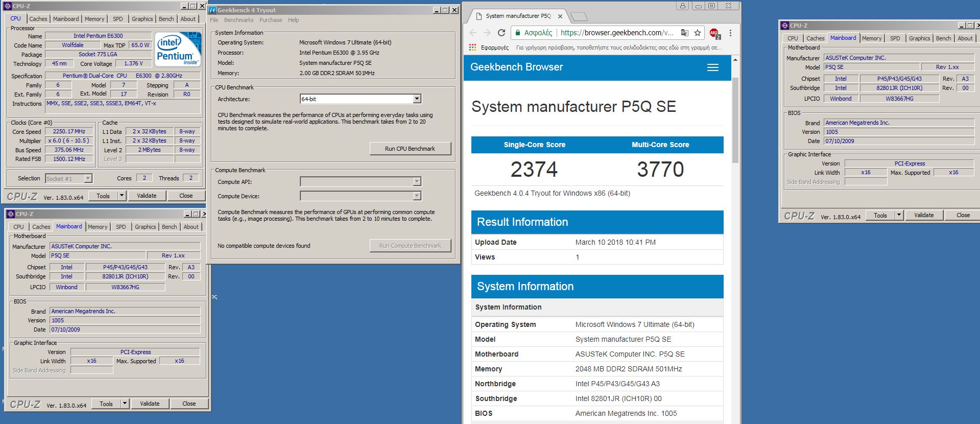Go back in the Chrome browser
The width and height of the screenshot is (980, 424).
tap(473, 33)
